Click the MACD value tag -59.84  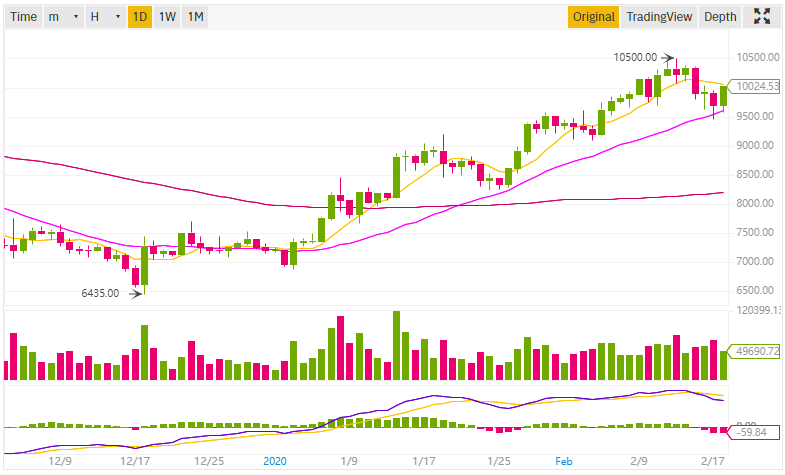(755, 433)
